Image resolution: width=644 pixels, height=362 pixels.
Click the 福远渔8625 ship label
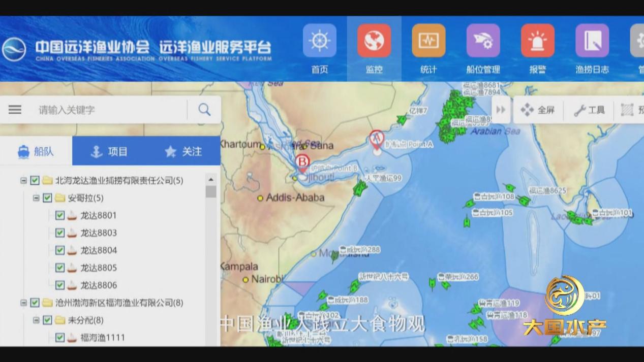point(547,191)
